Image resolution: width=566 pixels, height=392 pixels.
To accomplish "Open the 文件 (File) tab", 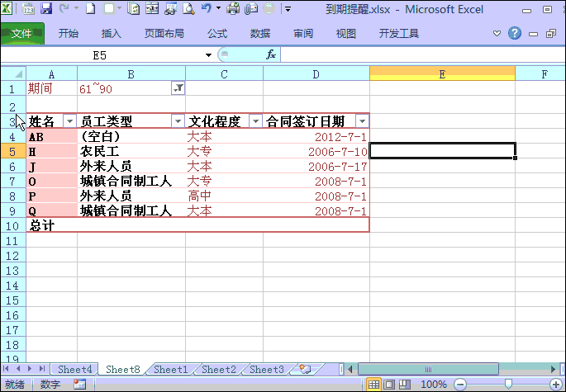I will point(22,34).
